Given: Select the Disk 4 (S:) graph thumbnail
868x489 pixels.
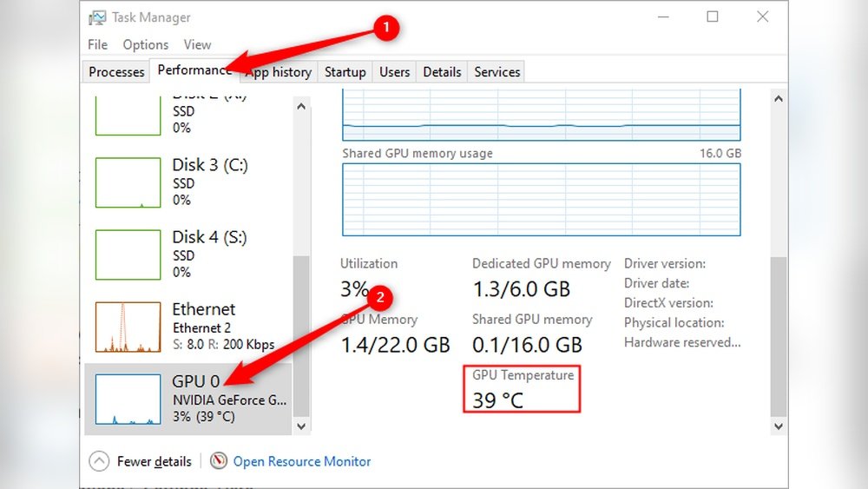Looking at the screenshot, I should tap(128, 254).
